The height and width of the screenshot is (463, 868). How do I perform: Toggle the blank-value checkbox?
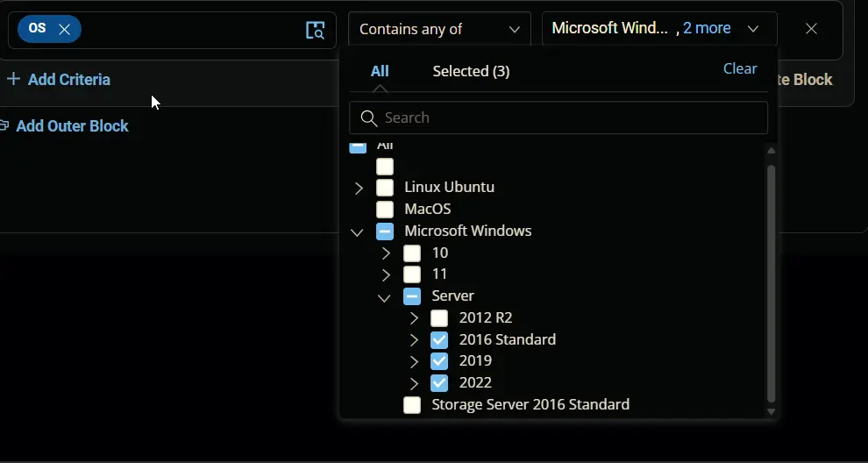pyautogui.click(x=385, y=167)
